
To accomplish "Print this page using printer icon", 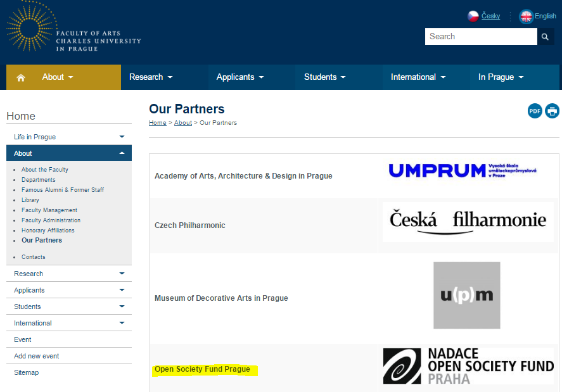I will tap(552, 111).
